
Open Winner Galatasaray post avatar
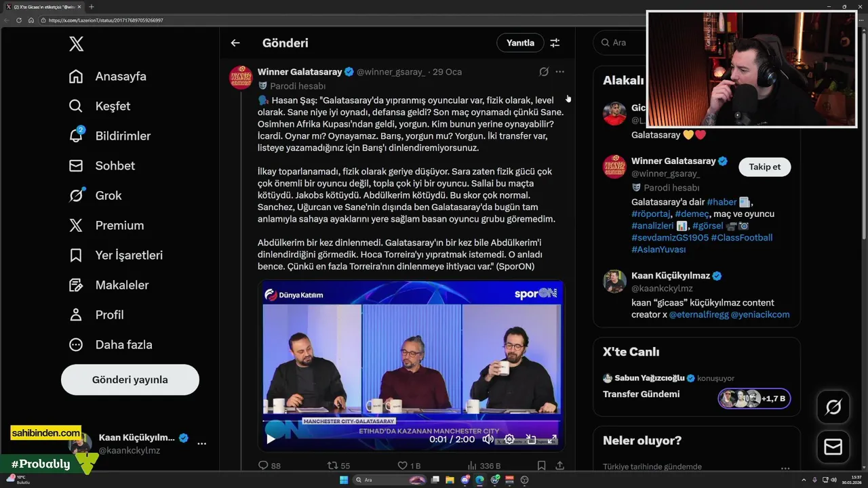coord(241,78)
